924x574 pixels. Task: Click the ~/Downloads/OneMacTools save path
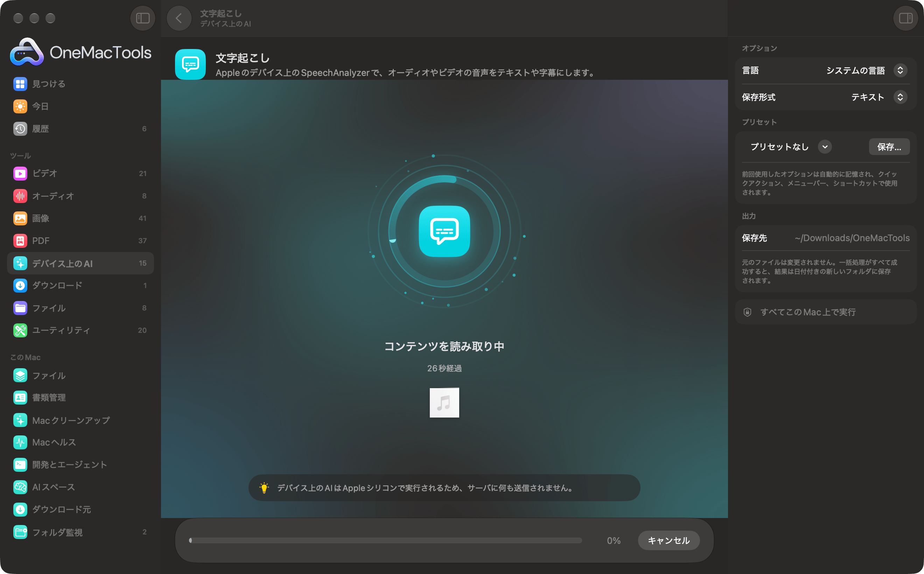(852, 238)
